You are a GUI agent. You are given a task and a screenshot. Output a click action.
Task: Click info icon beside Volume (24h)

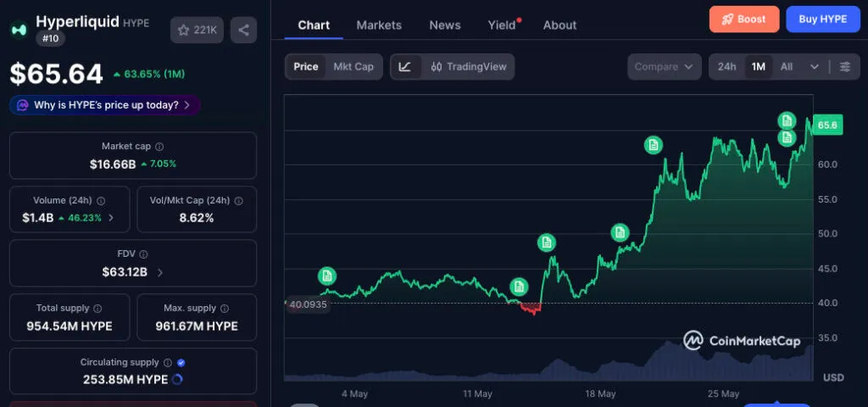102,201
